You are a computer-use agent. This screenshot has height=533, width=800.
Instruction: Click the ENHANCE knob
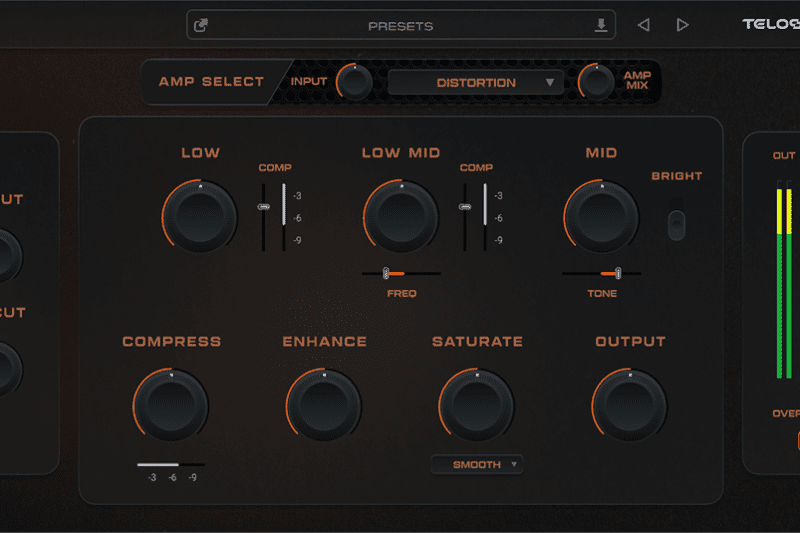click(x=323, y=405)
